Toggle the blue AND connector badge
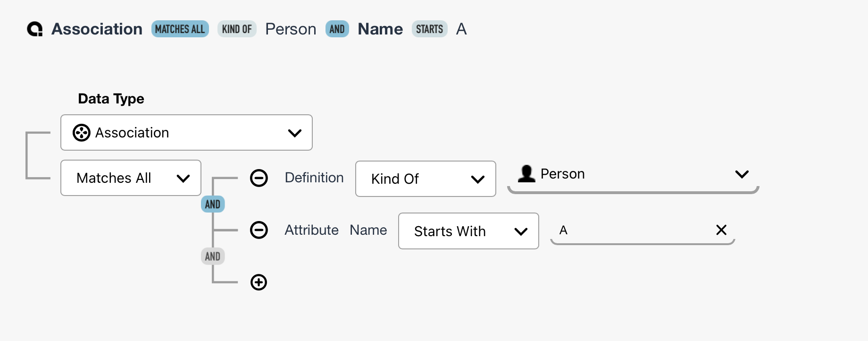The image size is (868, 341). [x=213, y=204]
